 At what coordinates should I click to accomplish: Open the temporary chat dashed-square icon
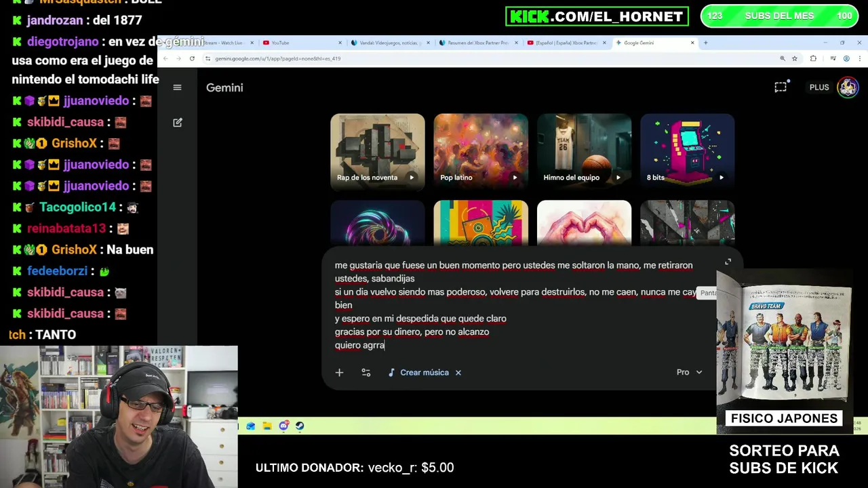781,87
